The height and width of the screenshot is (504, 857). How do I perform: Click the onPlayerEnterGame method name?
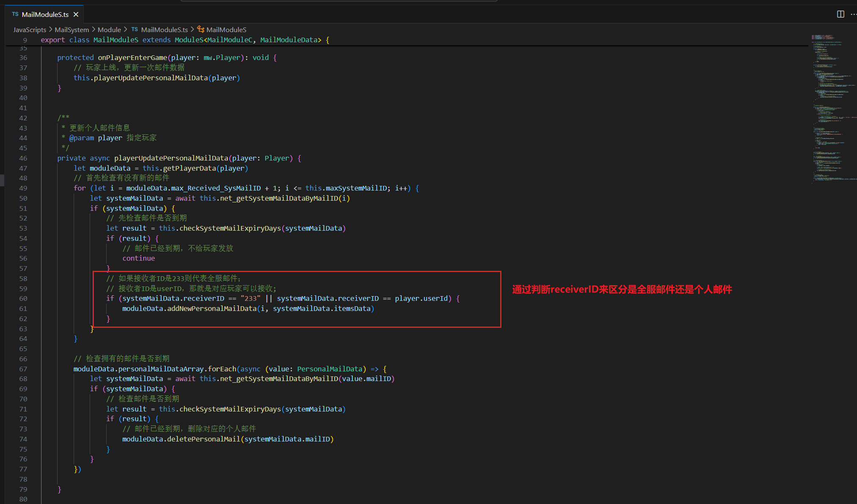[x=132, y=57]
